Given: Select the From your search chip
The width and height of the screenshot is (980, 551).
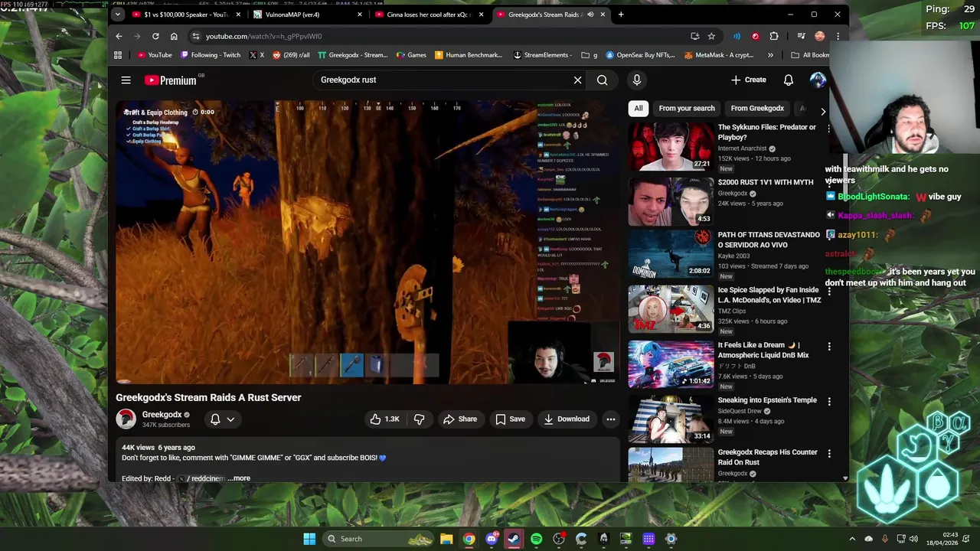Looking at the screenshot, I should (687, 108).
